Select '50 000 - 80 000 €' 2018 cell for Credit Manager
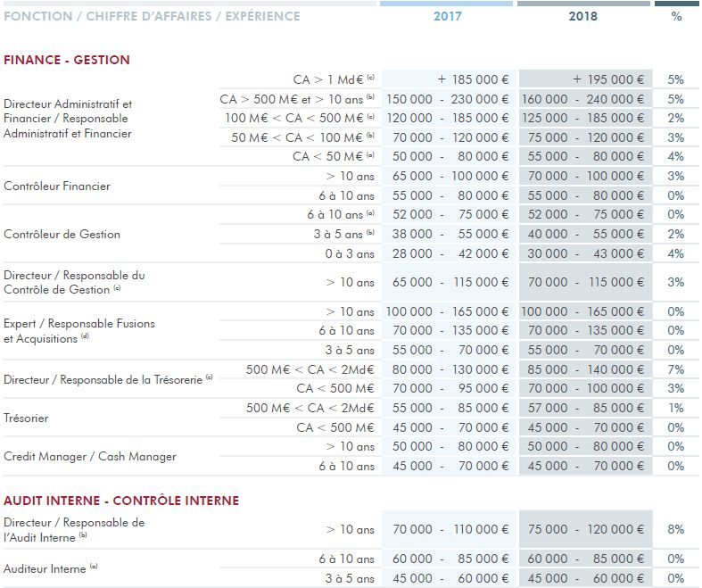Screen dimensions: 702x588 pyautogui.click(x=586, y=446)
